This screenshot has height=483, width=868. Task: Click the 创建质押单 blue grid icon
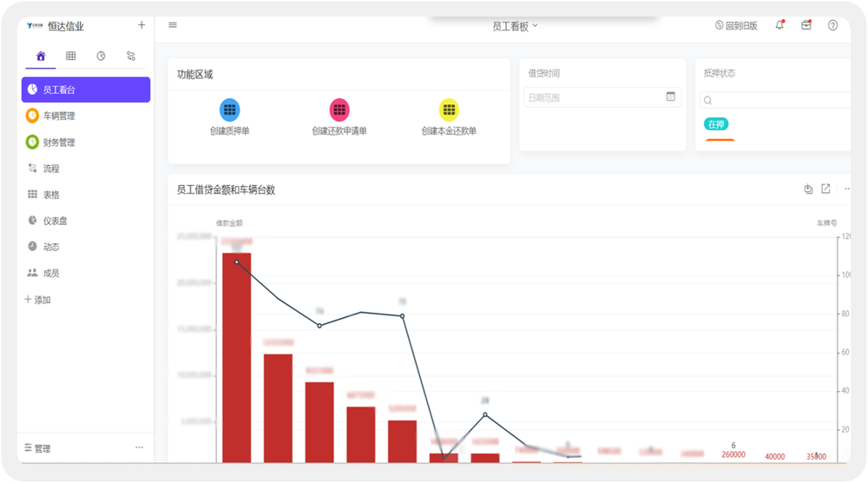click(229, 109)
